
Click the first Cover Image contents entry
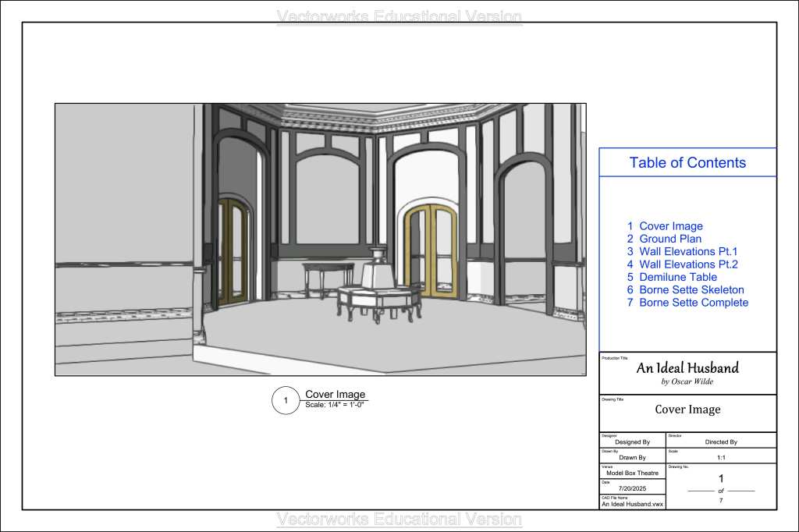[x=670, y=226]
